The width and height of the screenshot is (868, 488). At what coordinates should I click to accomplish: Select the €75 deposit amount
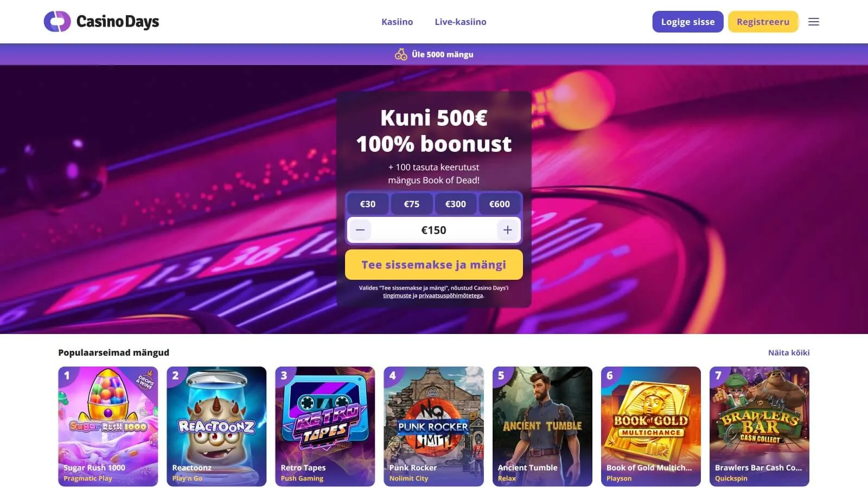[x=412, y=204]
